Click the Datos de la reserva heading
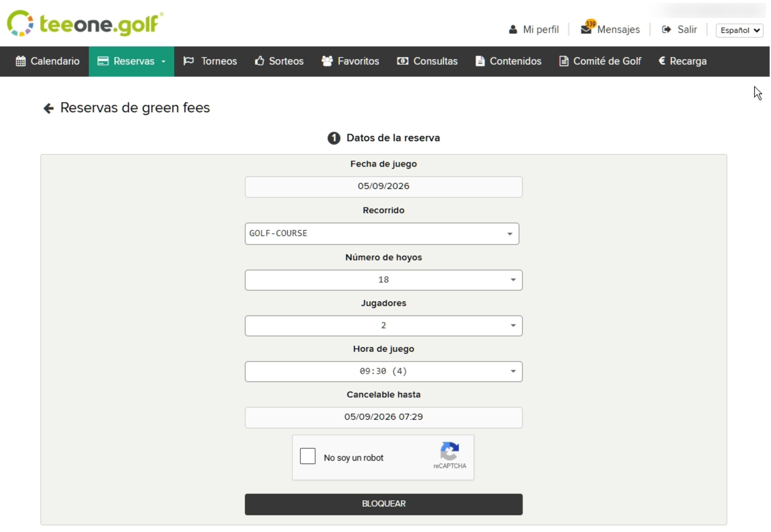The image size is (771, 532). 393,138
